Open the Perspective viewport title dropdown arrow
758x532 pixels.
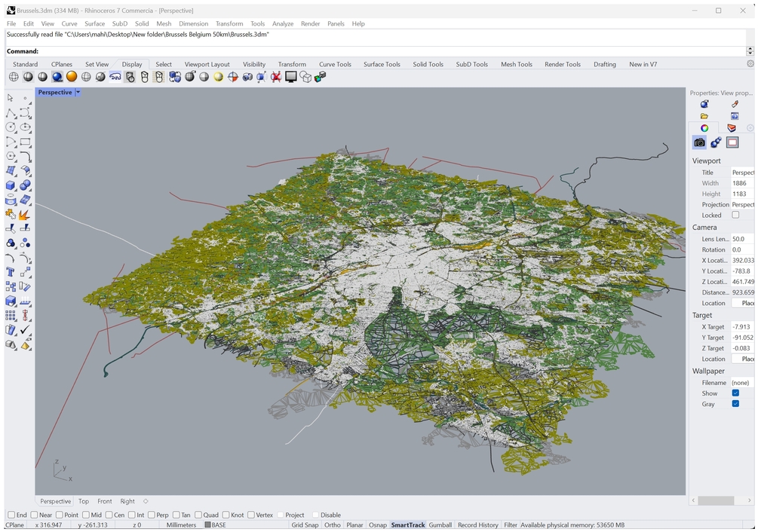click(x=78, y=93)
